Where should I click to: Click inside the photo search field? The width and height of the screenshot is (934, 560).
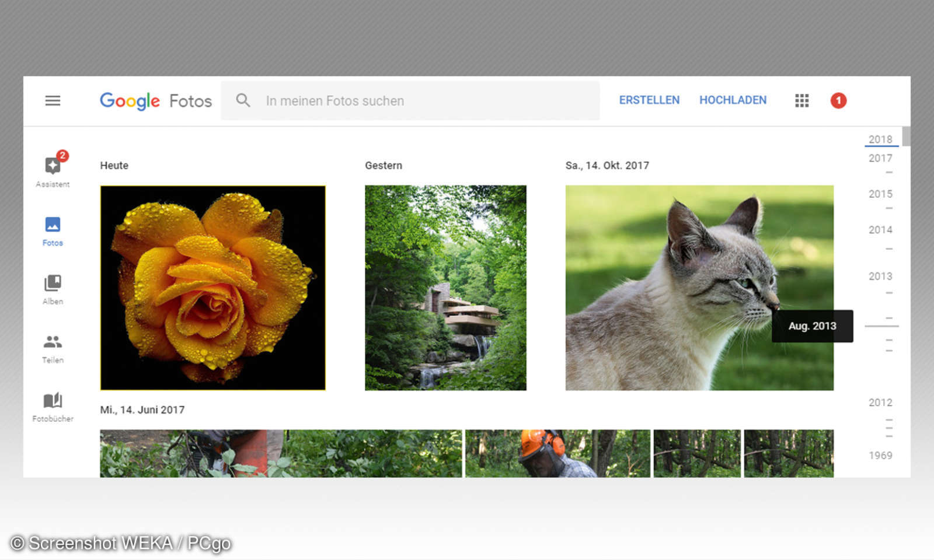pos(379,100)
